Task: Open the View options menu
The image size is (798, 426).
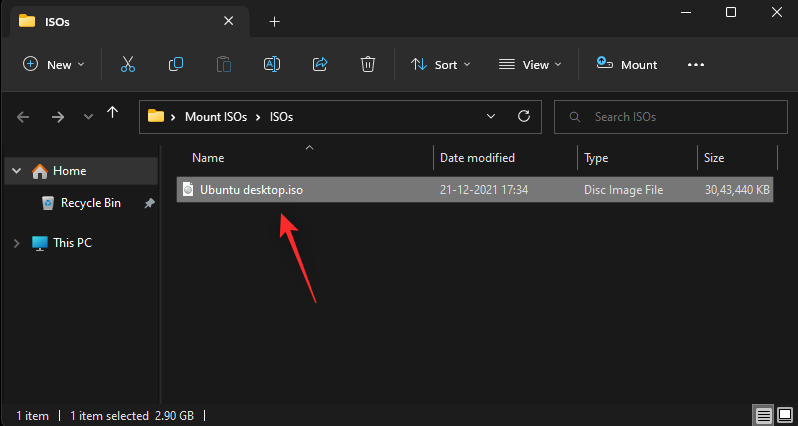Action: click(529, 64)
